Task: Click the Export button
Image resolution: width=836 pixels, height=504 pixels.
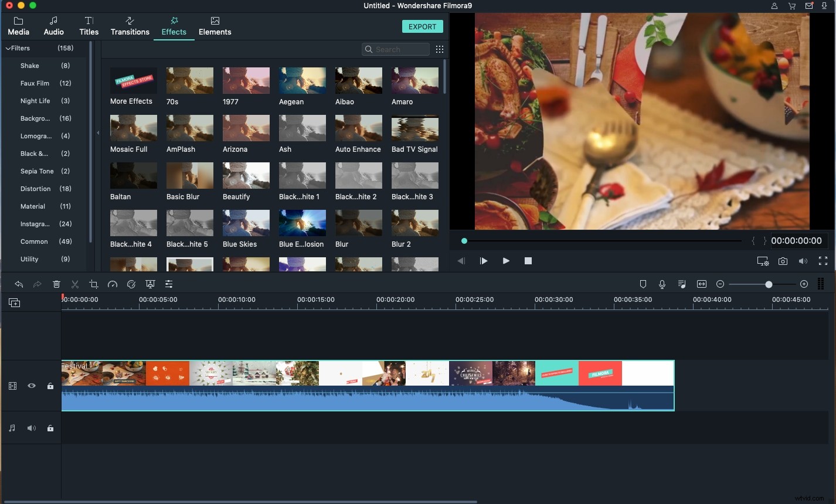Action: click(422, 26)
